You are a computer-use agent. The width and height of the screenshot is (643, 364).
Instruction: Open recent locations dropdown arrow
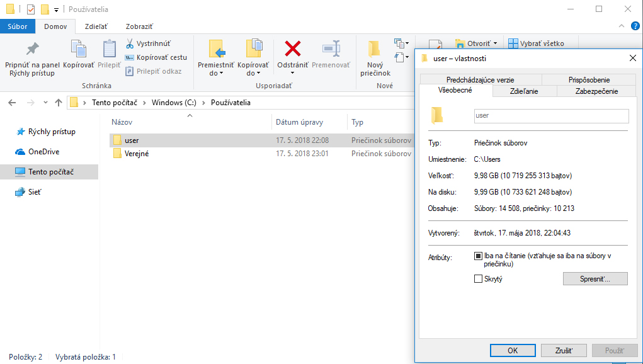pyautogui.click(x=45, y=103)
